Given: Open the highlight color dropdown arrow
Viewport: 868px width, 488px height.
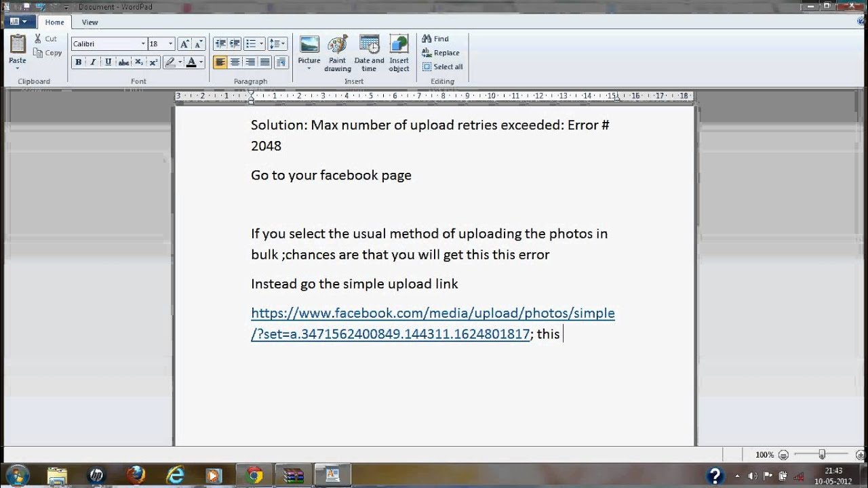Looking at the screenshot, I should (x=180, y=62).
